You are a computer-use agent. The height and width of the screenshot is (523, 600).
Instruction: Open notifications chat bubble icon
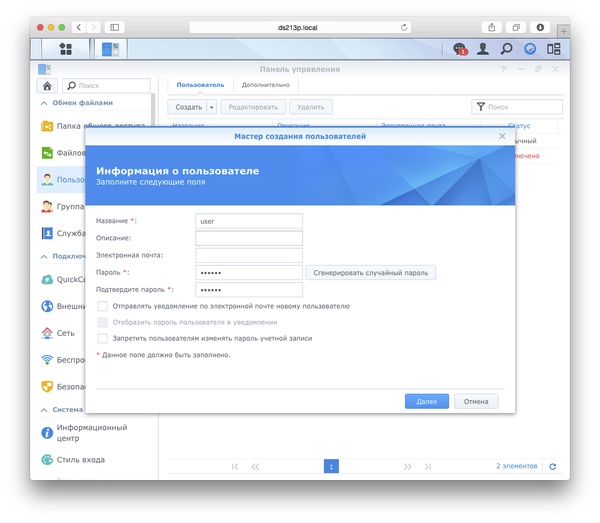click(x=460, y=49)
